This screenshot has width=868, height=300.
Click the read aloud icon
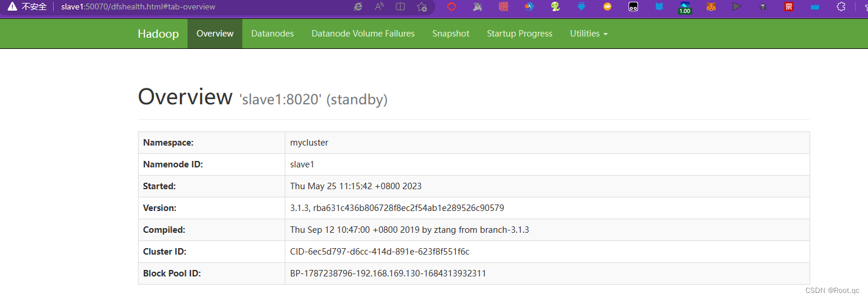[380, 7]
